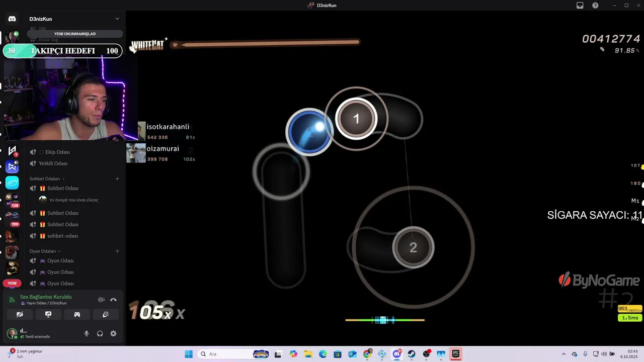Screen dimensions: 644x362
Task: Click the blue server icon with speaker badge
Action: click(x=12, y=166)
